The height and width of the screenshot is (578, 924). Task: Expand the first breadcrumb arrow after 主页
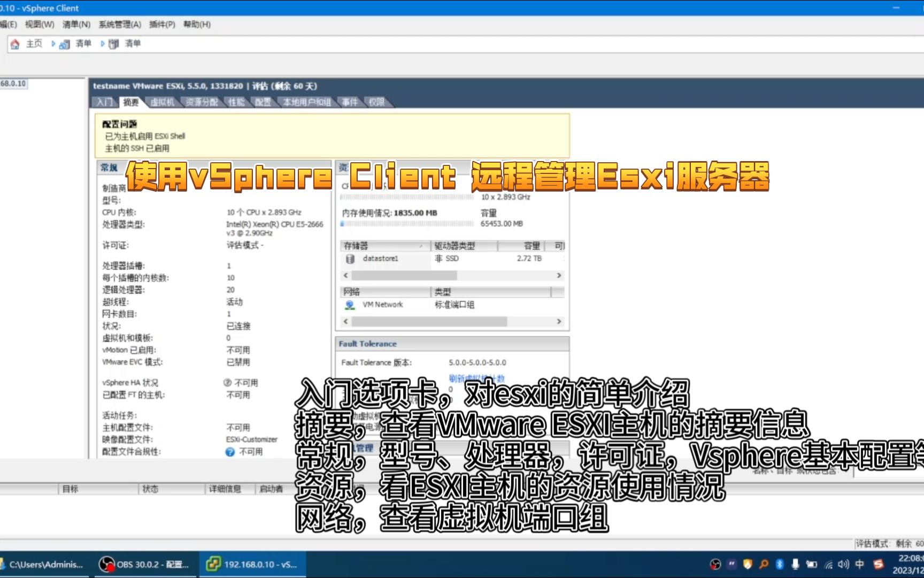pos(53,44)
